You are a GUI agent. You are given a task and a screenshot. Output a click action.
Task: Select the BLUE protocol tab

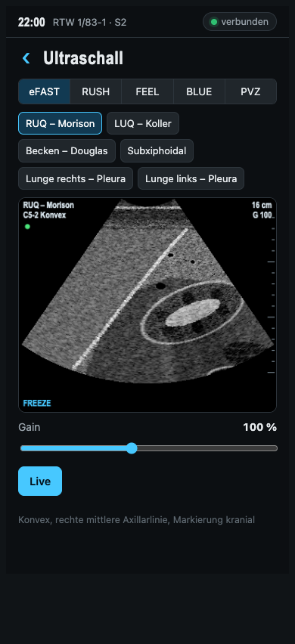pos(199,91)
